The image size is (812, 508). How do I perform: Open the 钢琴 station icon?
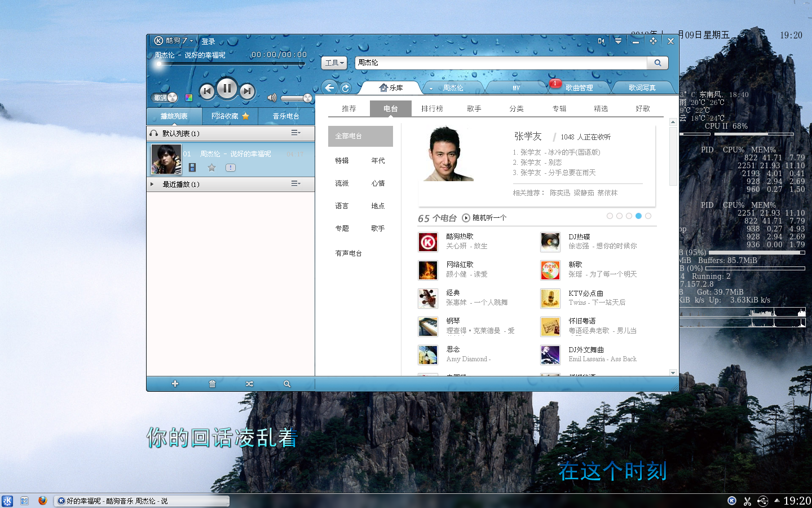click(428, 327)
